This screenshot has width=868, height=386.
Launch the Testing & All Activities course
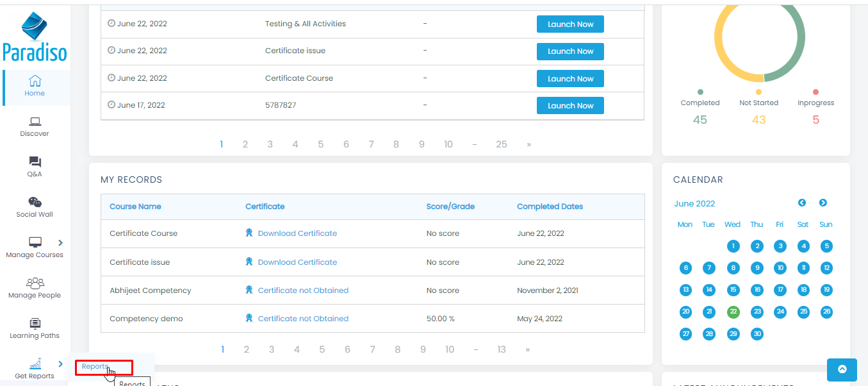click(570, 24)
